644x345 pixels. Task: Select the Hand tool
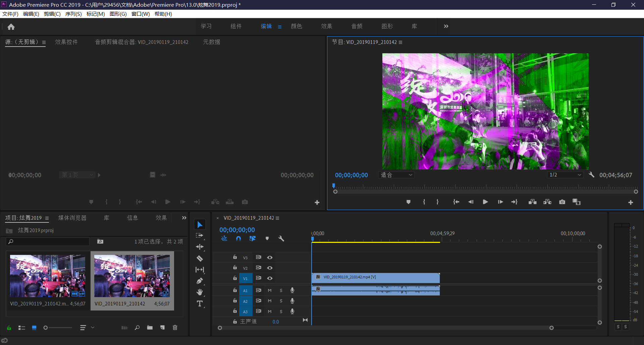[x=200, y=292]
